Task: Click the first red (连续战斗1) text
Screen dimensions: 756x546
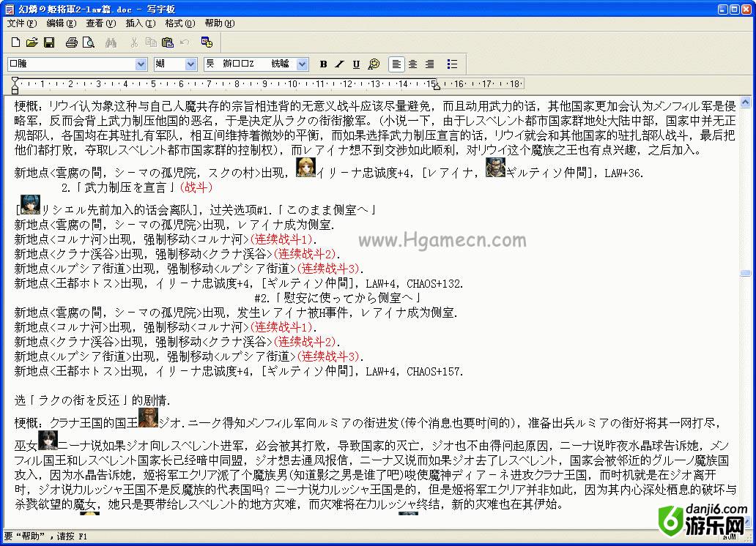Action: coord(281,239)
